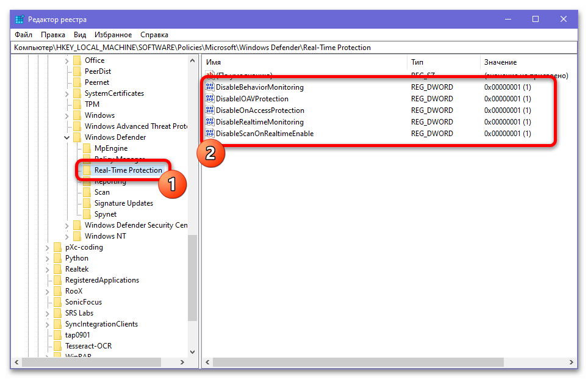Expand the SRS Labs key
The width and height of the screenshot is (588, 379).
tap(47, 313)
